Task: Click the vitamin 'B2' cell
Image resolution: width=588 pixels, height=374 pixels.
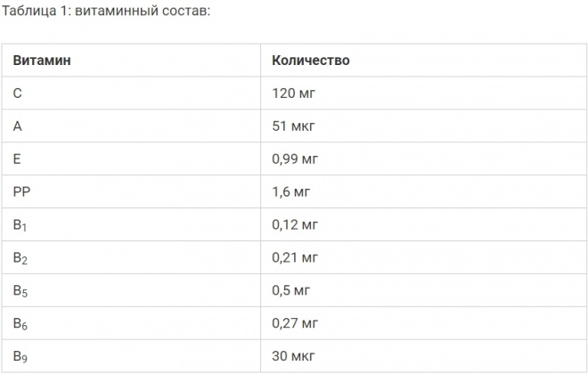Action: point(21,257)
